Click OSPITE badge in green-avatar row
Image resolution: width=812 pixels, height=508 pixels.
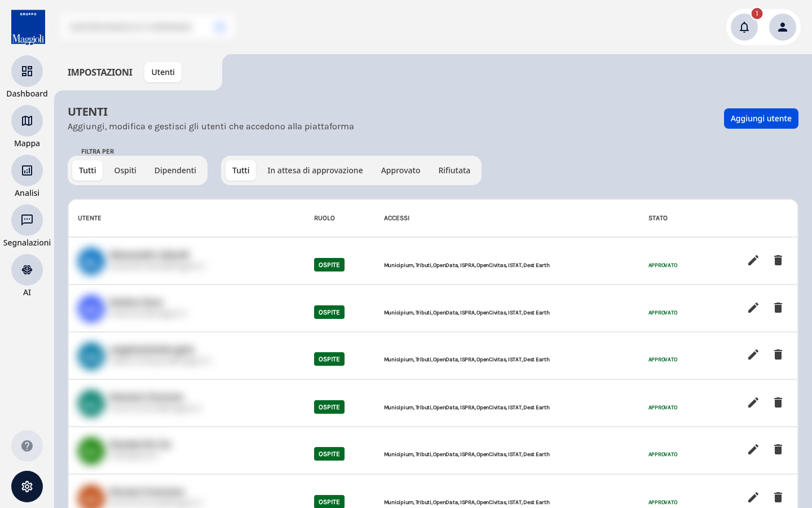[329, 454]
